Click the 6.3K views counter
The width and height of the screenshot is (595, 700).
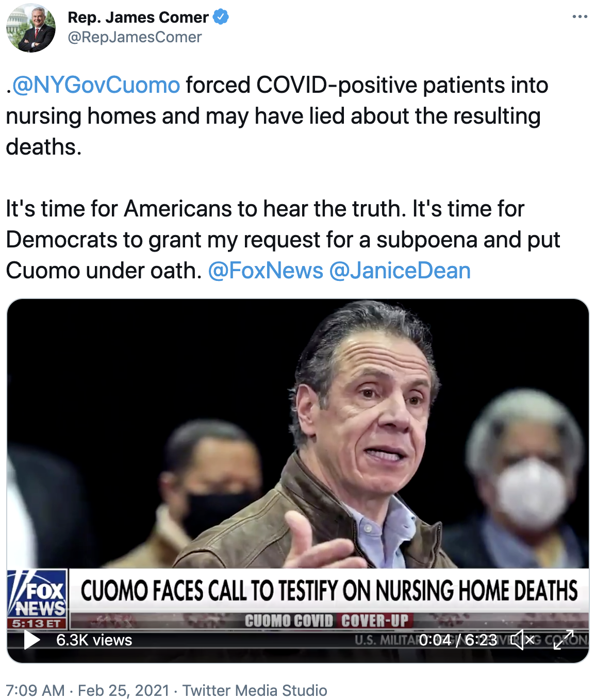tap(94, 640)
